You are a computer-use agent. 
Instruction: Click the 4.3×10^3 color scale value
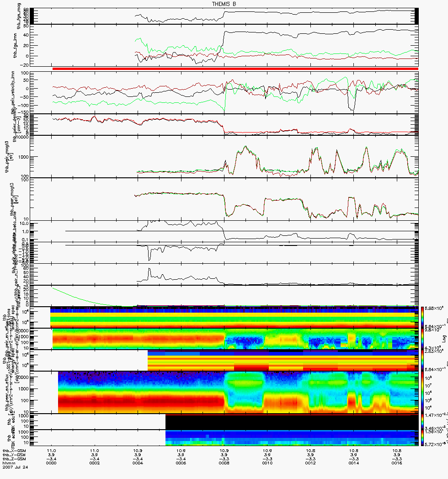click(432, 347)
